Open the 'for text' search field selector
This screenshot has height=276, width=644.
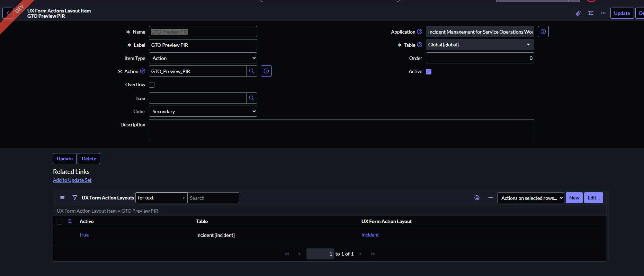click(x=161, y=198)
